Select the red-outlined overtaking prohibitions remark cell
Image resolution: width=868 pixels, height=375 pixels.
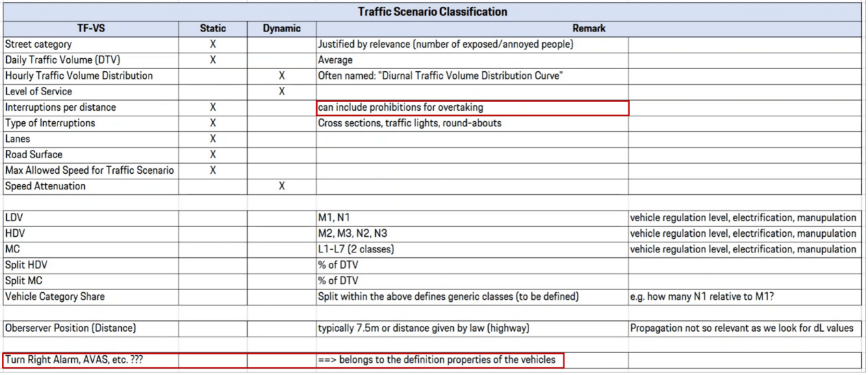pyautogui.click(x=472, y=107)
